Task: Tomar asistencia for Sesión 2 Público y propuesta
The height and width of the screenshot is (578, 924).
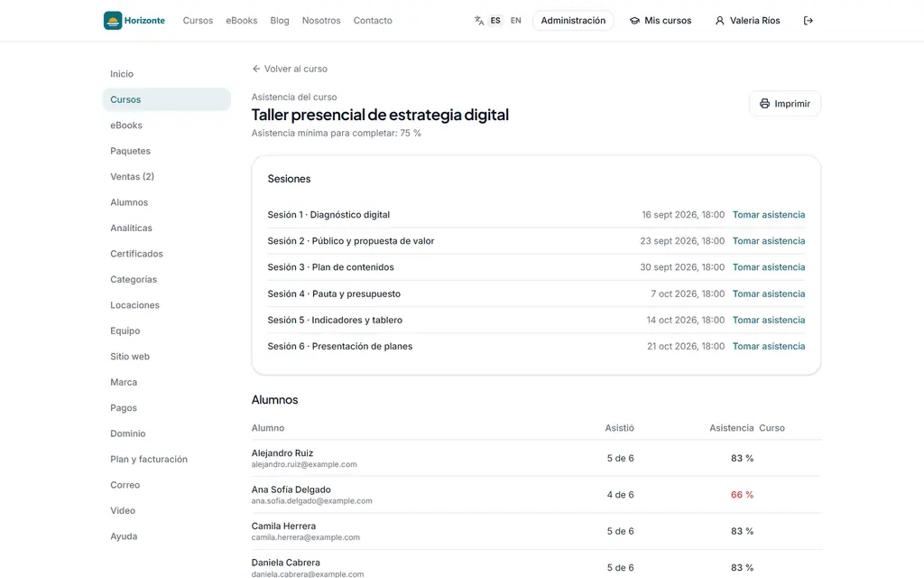Action: [769, 240]
